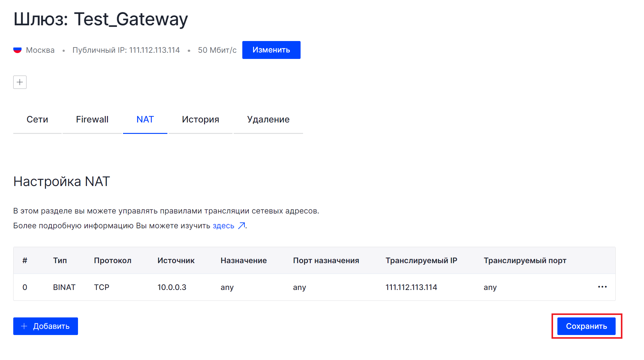Click the Russian flag icon next to Москва

click(x=18, y=50)
